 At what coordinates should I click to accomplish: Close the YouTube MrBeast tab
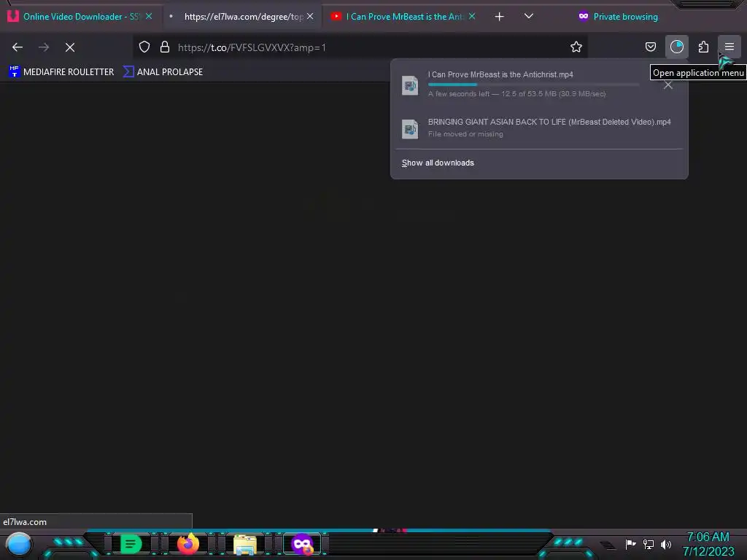(x=472, y=16)
